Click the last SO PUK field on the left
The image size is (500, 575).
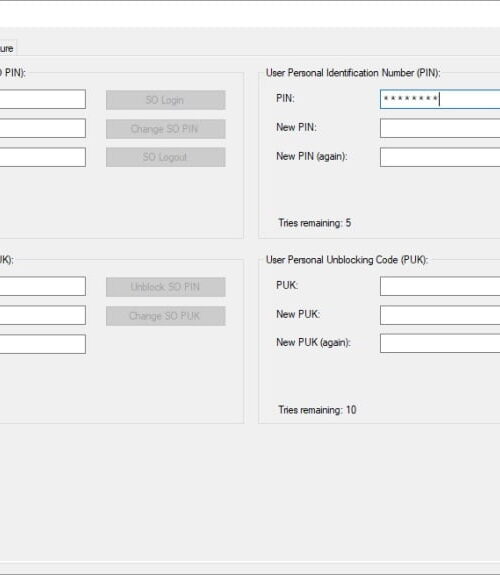coord(43,344)
